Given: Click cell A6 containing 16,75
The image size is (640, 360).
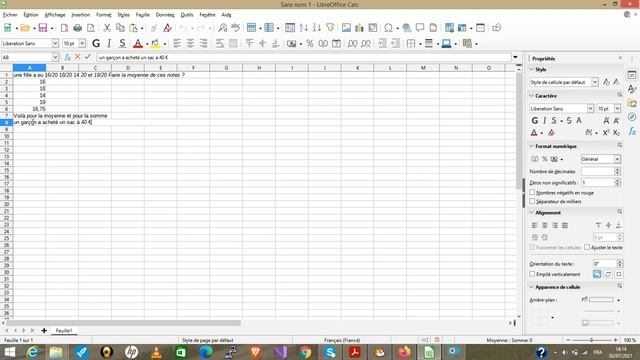Looking at the screenshot, I should tap(29, 109).
